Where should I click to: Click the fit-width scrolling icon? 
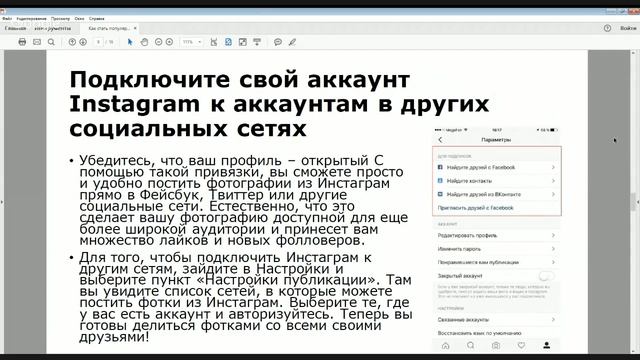(213, 42)
